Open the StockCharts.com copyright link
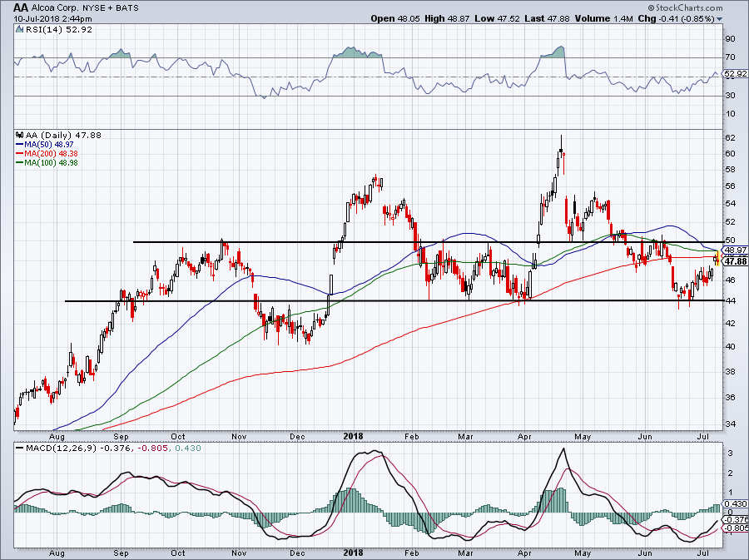This screenshot has height=560, width=749. [x=686, y=7]
